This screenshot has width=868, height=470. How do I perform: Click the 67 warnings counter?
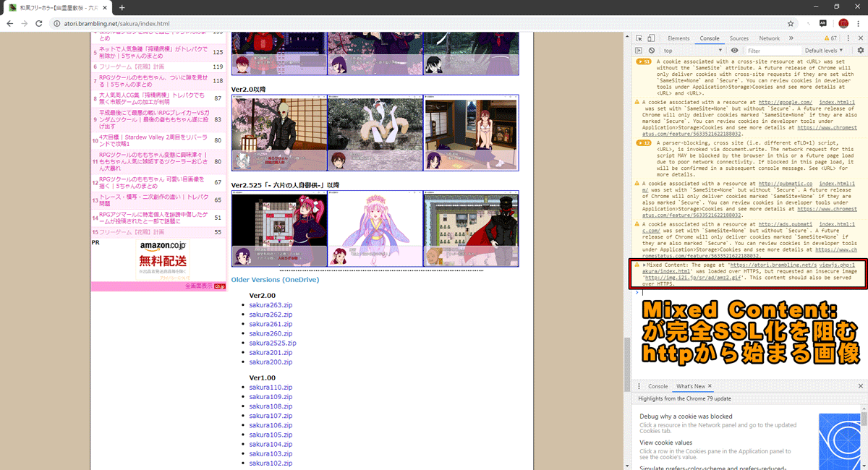tap(830, 38)
